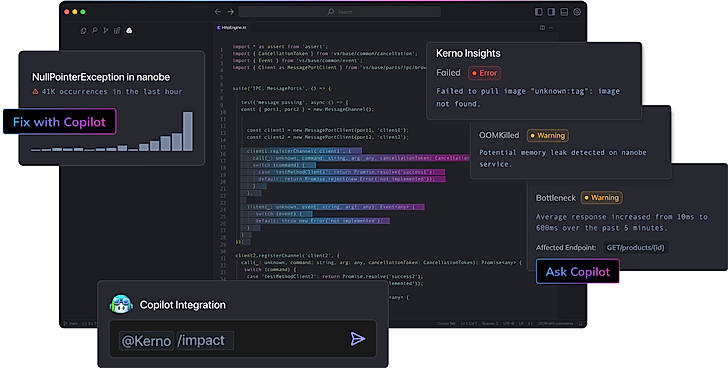Click the Ask Copilot button
This screenshot has width=728, height=368.
coord(578,271)
